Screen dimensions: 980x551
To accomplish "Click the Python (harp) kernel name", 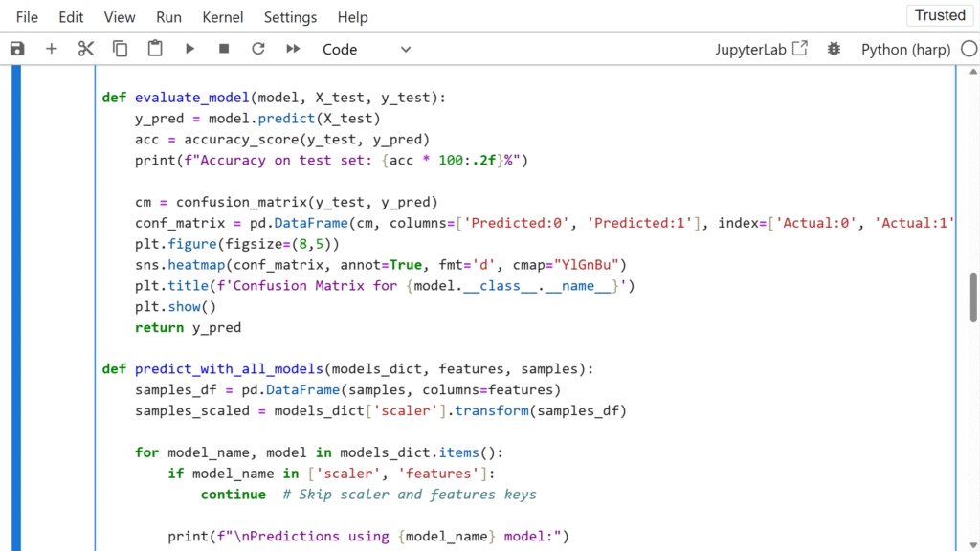I will coord(905,48).
